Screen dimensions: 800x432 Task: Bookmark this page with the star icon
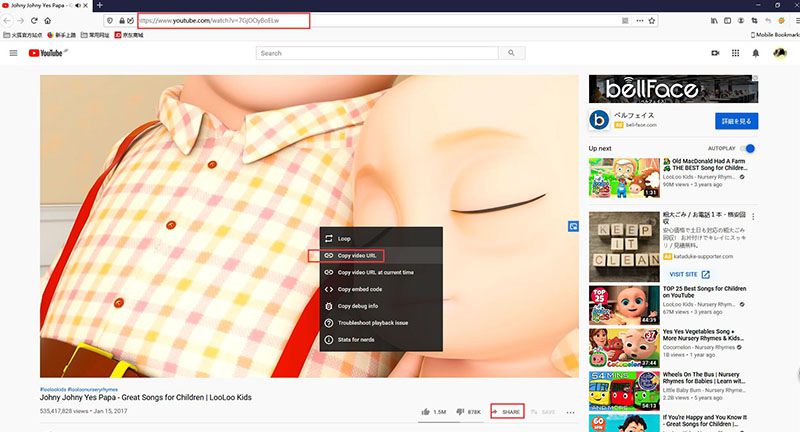(x=652, y=21)
